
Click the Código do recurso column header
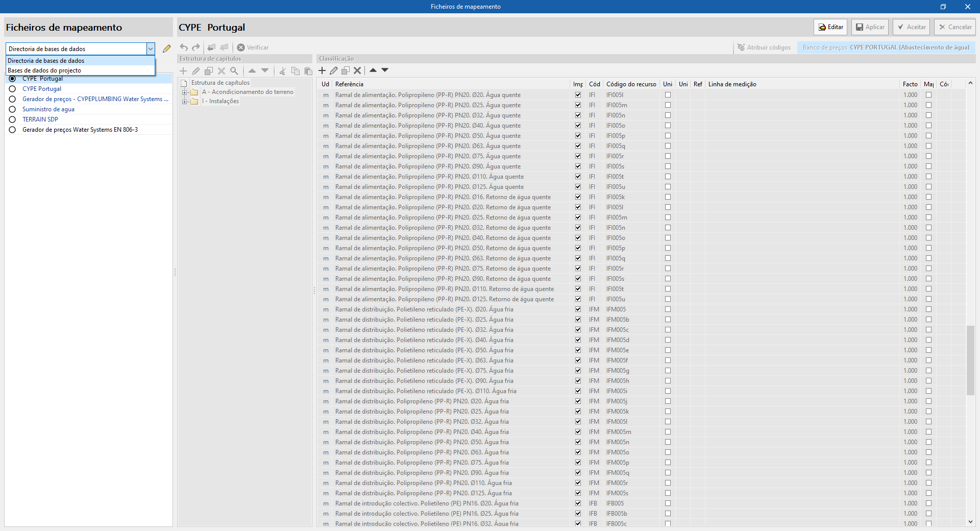[631, 84]
